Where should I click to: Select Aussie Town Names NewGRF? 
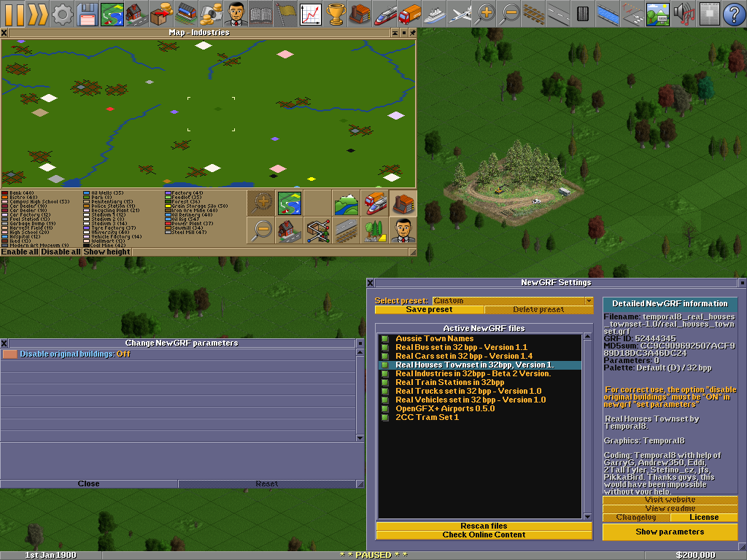pyautogui.click(x=480, y=338)
